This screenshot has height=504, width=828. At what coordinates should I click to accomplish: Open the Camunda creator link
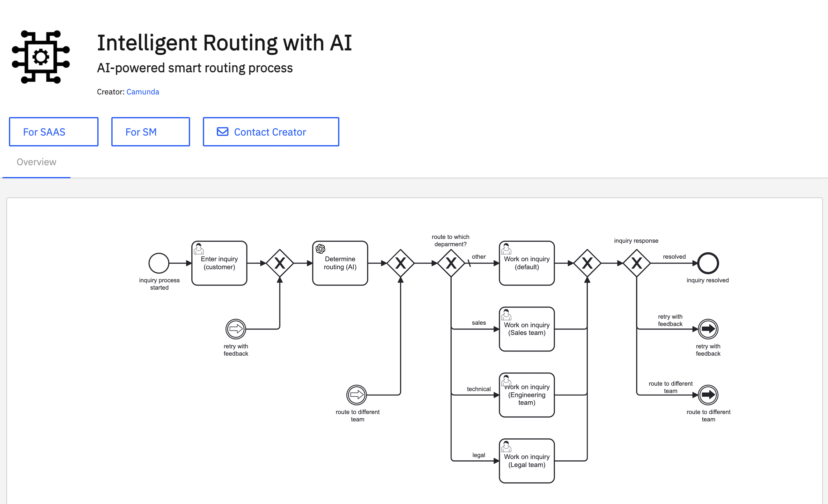[x=143, y=92]
